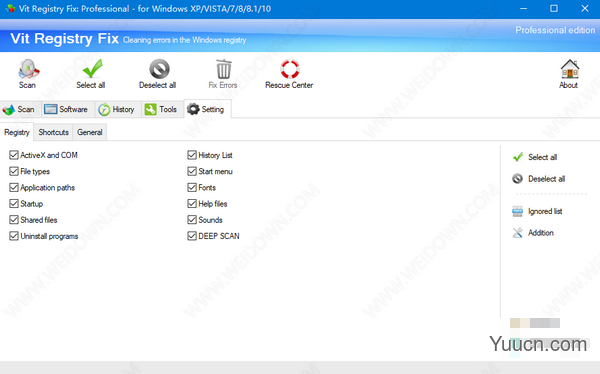The image size is (600, 374).
Task: Click the Deselect all toolbar icon
Action: (x=158, y=74)
